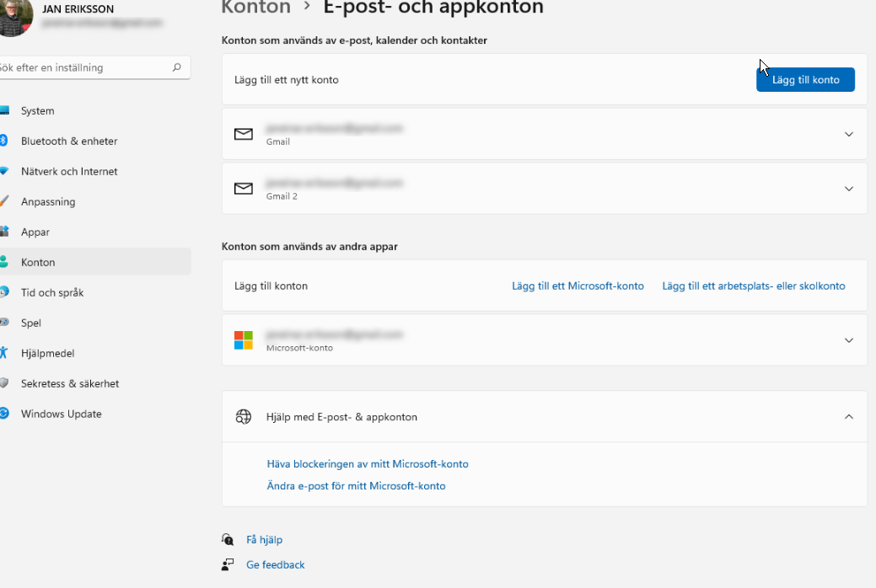Expand the Gmail 2 account chevron

848,189
